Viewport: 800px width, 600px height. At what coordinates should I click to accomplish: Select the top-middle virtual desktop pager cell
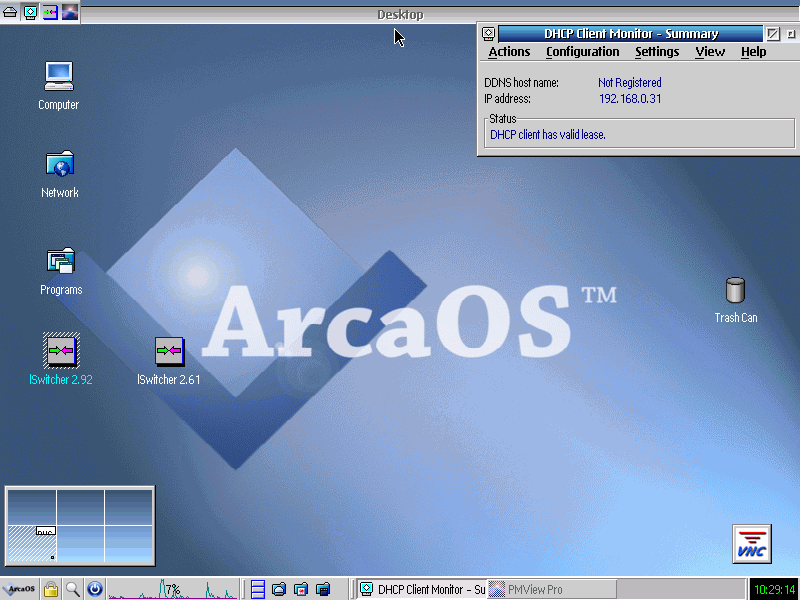tap(80, 506)
